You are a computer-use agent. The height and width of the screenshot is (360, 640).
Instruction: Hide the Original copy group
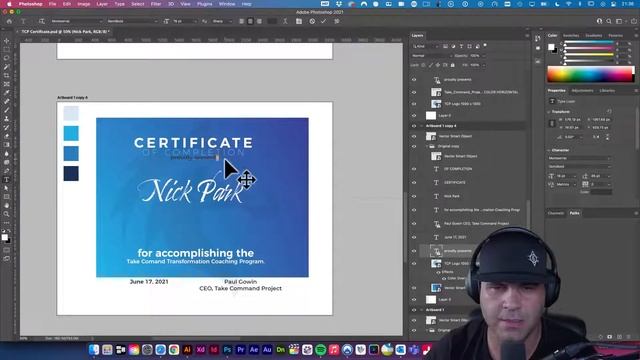click(414, 146)
